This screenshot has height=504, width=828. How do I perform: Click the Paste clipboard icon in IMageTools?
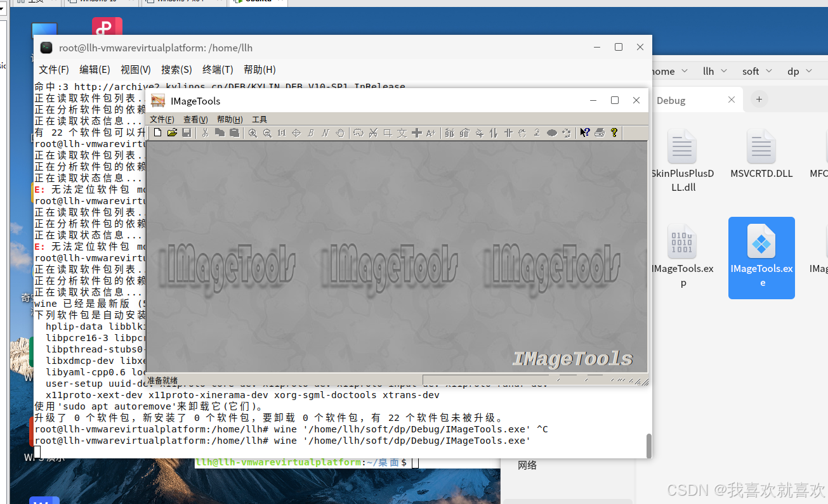(x=234, y=132)
